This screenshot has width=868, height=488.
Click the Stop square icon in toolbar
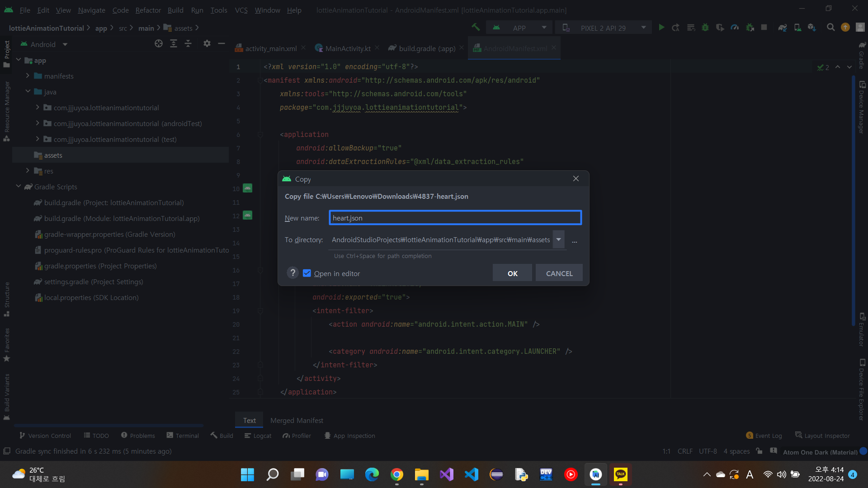click(x=764, y=28)
